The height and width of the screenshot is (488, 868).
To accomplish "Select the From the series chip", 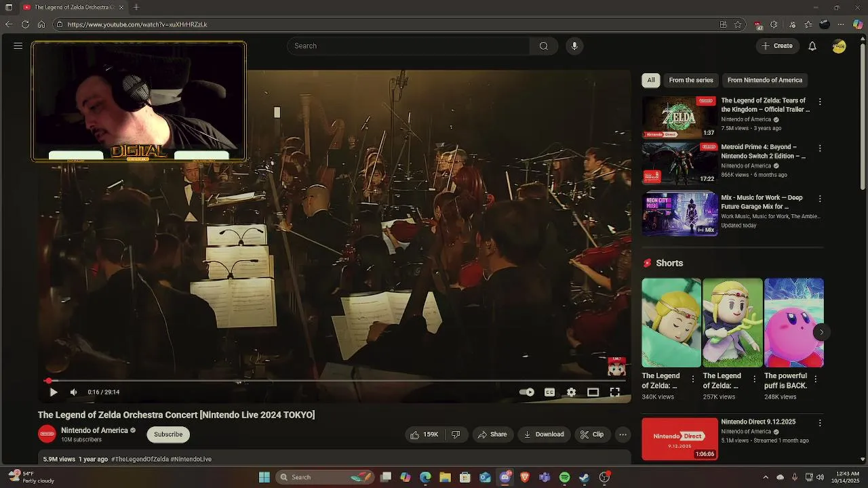I will (x=691, y=80).
